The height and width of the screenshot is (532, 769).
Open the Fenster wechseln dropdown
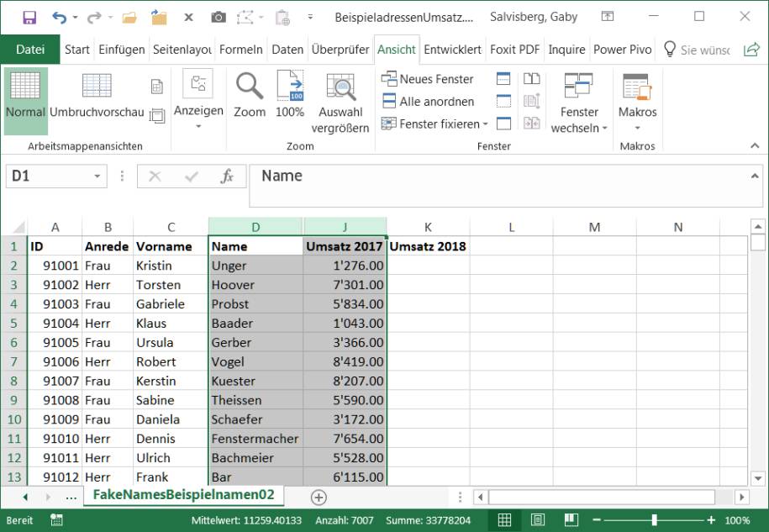tap(579, 103)
